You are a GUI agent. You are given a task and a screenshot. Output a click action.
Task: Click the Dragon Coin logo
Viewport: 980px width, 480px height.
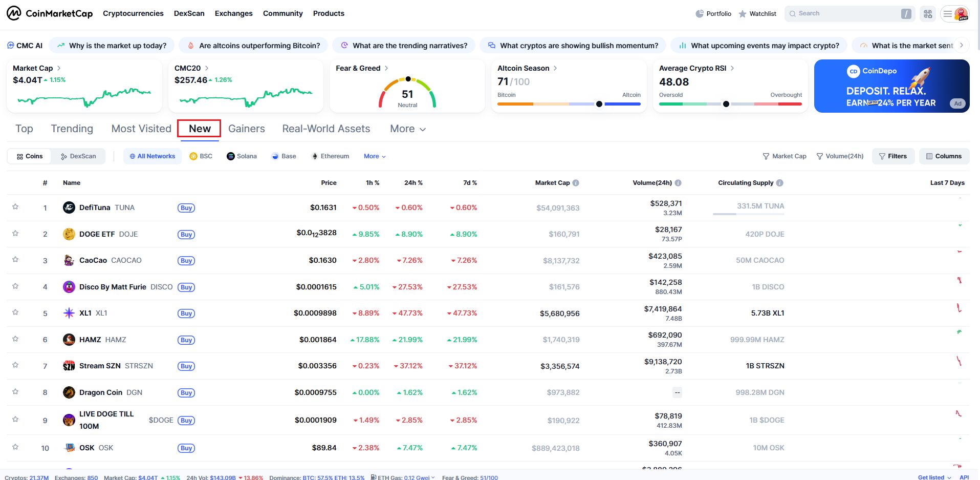pos(69,392)
